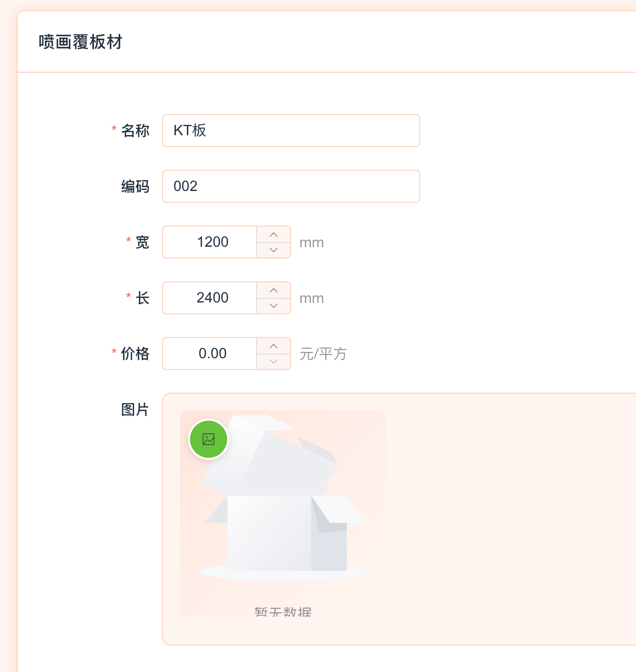636x672 pixels.
Task: Click the 元/平方 unit text
Action: [x=323, y=354]
